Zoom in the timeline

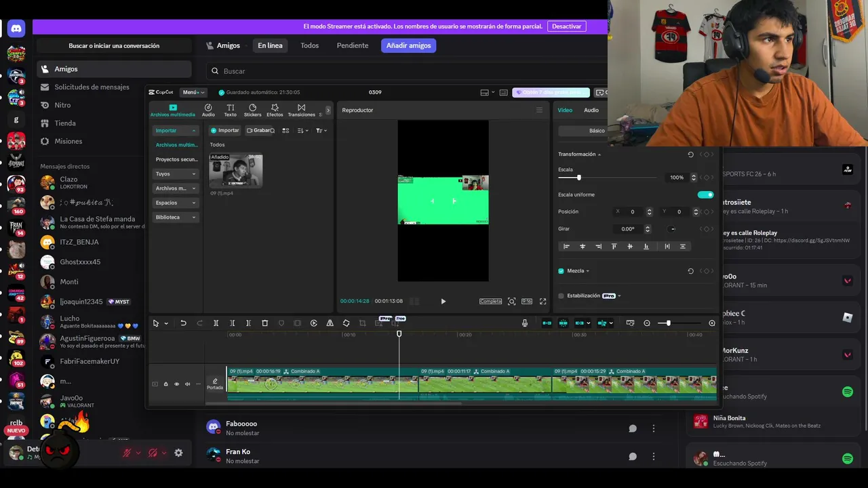pos(711,323)
